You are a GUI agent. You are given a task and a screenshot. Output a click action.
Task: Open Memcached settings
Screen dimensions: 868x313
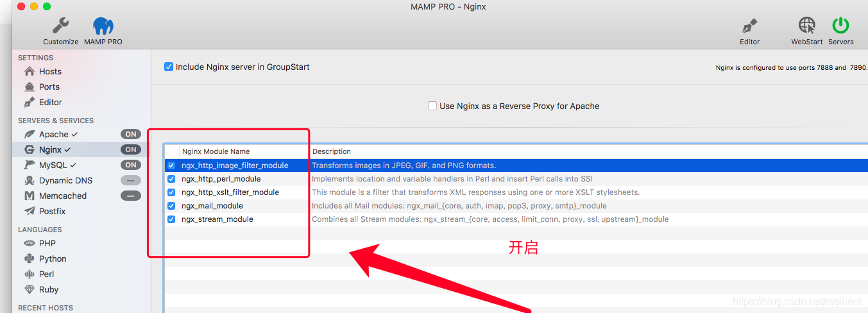pos(63,196)
